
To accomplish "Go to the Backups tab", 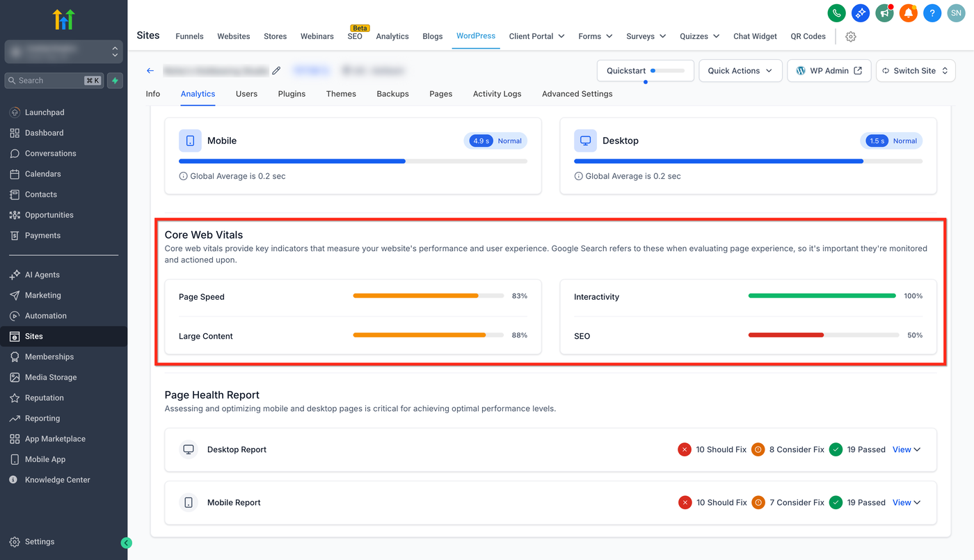I will [392, 94].
